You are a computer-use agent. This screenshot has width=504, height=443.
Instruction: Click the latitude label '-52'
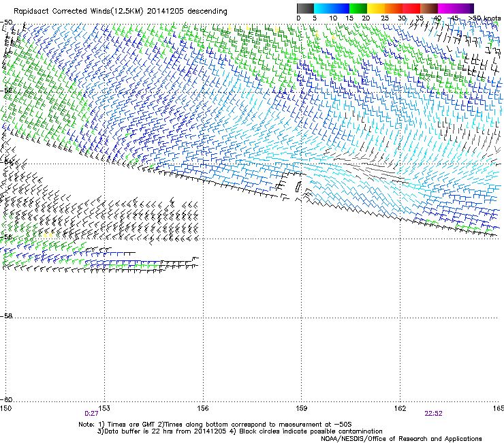tap(7, 91)
